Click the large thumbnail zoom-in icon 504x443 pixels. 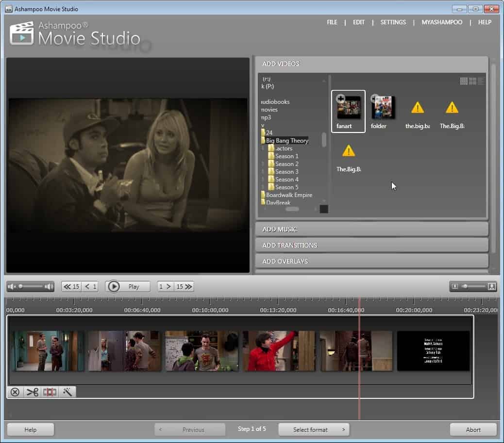[x=491, y=287]
